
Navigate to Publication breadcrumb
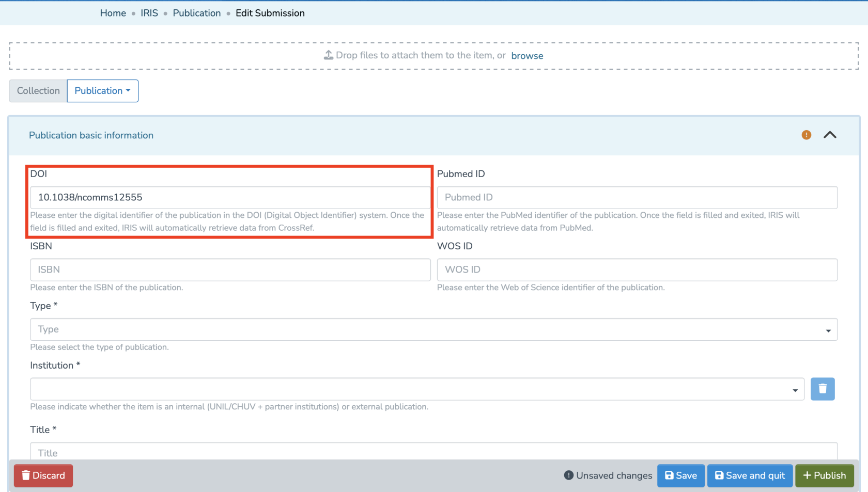point(196,13)
